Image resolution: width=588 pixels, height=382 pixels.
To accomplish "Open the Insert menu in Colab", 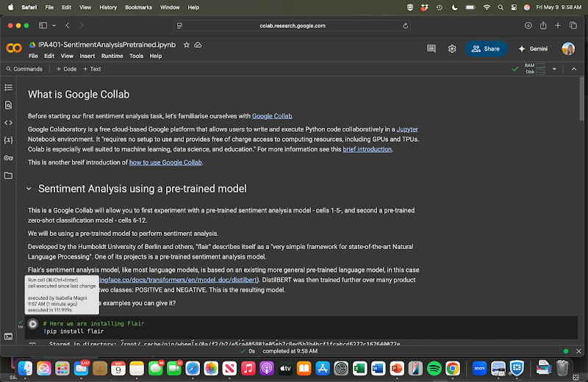I will pos(87,56).
